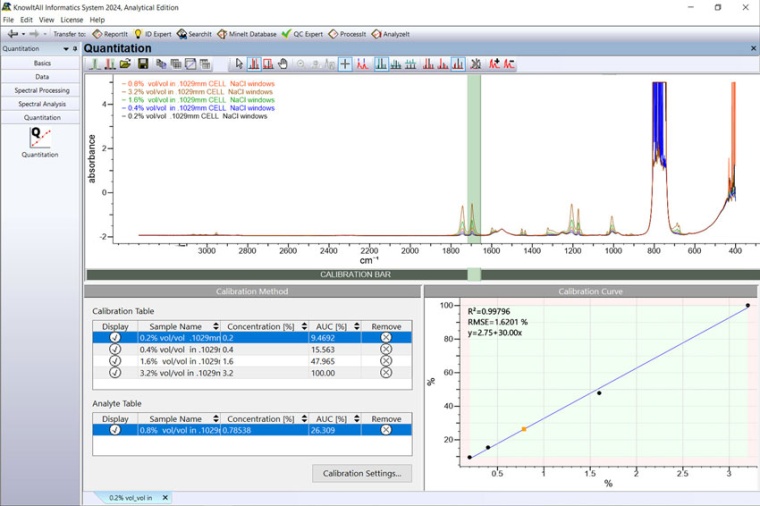Click the Save disk icon in toolbar

coord(143,64)
